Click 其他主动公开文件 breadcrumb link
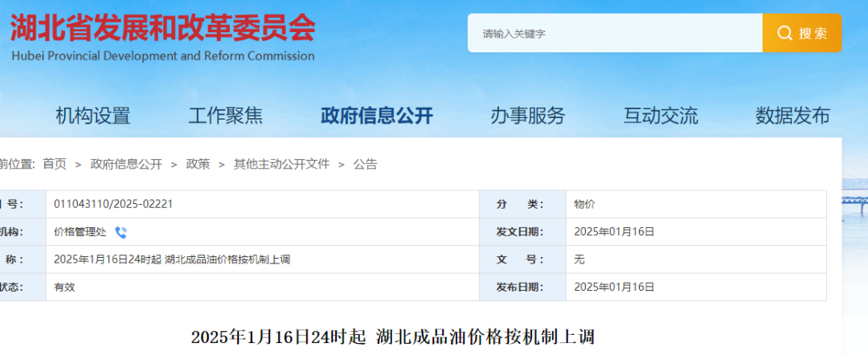Screen dimensions: 868x355 tap(281, 164)
